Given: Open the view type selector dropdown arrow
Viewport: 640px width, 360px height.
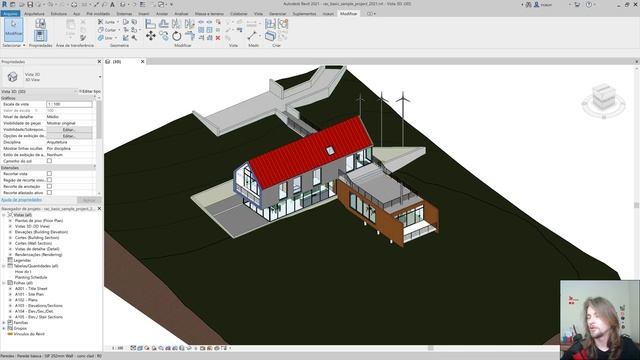Looking at the screenshot, I should 100,77.
